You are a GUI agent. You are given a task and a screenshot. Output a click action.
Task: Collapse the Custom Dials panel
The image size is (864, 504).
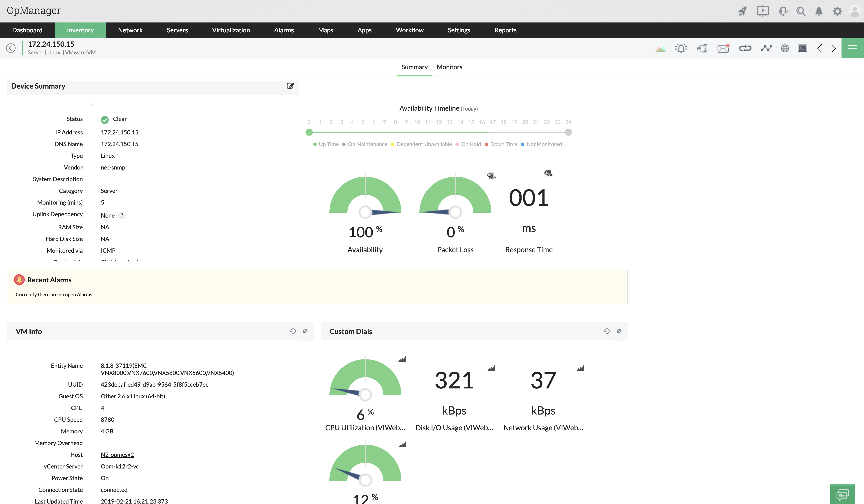(619, 331)
